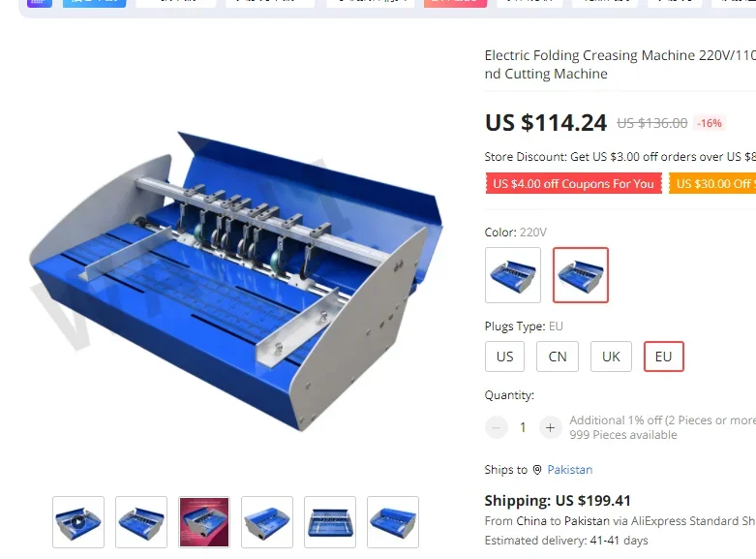Select the EU plug type

click(x=663, y=357)
